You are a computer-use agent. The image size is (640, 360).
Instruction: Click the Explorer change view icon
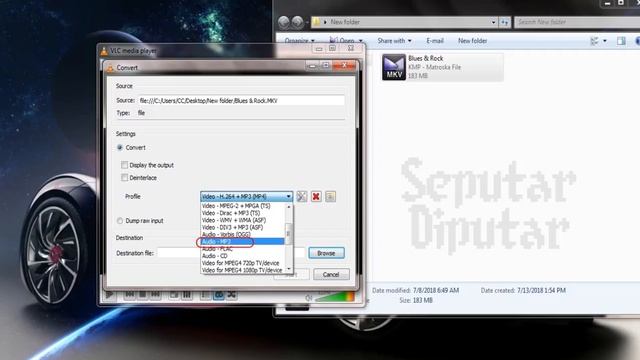point(595,41)
